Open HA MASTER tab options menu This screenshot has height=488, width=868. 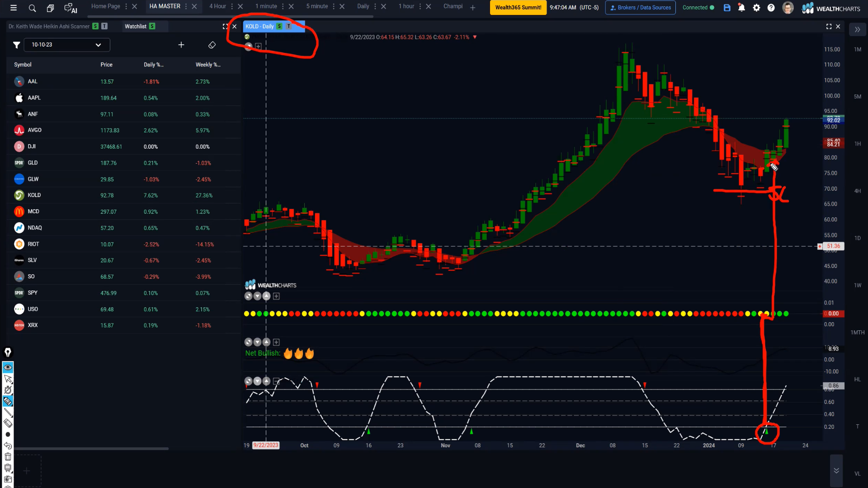[186, 6]
